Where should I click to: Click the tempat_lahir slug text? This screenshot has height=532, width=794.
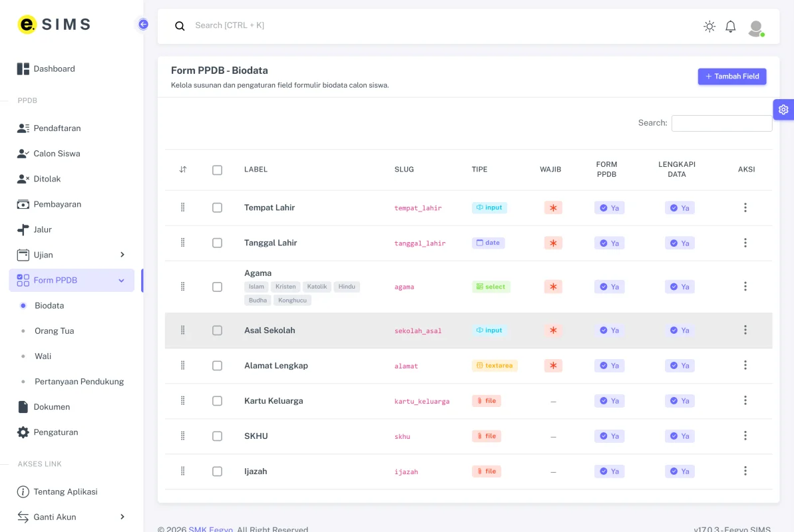point(418,208)
